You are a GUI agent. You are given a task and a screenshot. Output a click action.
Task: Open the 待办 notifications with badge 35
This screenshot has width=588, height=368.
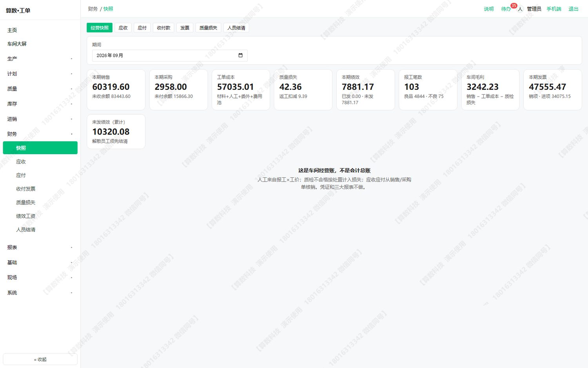506,9
